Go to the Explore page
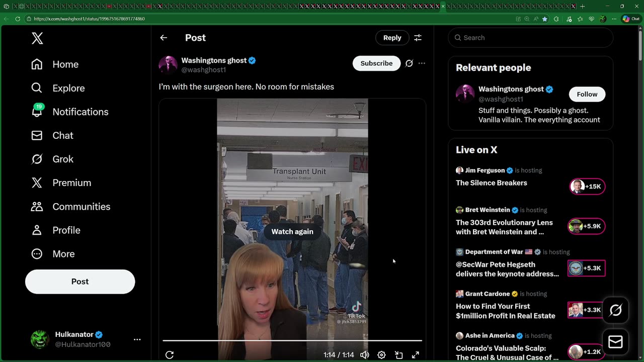Image resolution: width=644 pixels, height=362 pixels. 58,88
